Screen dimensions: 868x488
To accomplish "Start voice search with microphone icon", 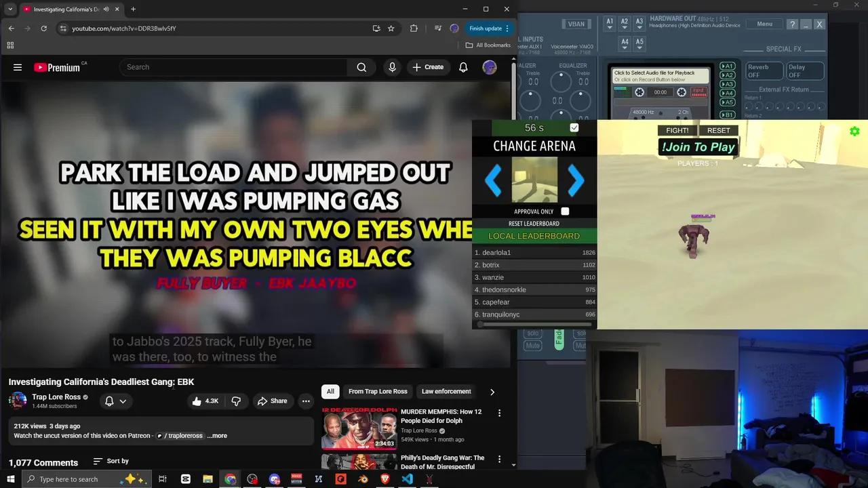I will click(x=392, y=67).
